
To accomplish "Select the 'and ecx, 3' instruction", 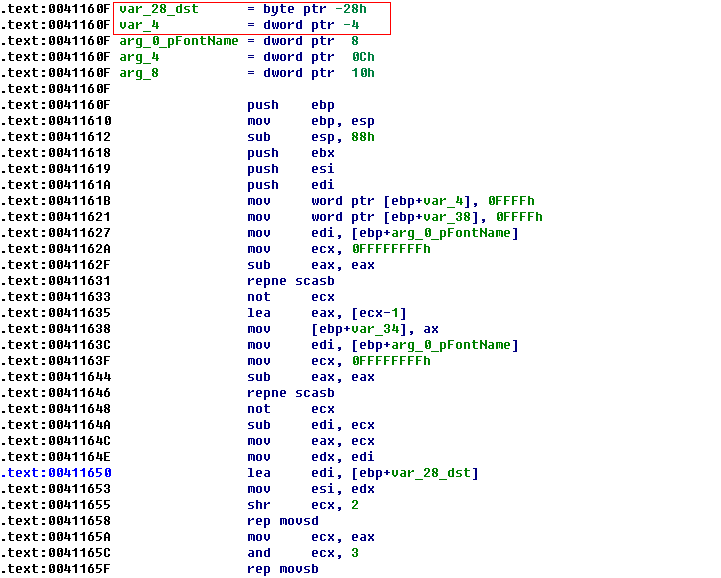I will point(303,553).
